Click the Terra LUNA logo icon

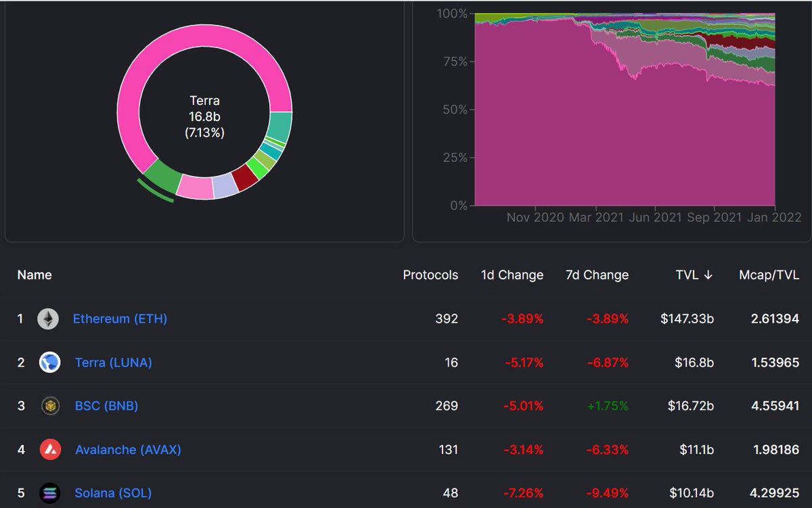[x=49, y=363]
